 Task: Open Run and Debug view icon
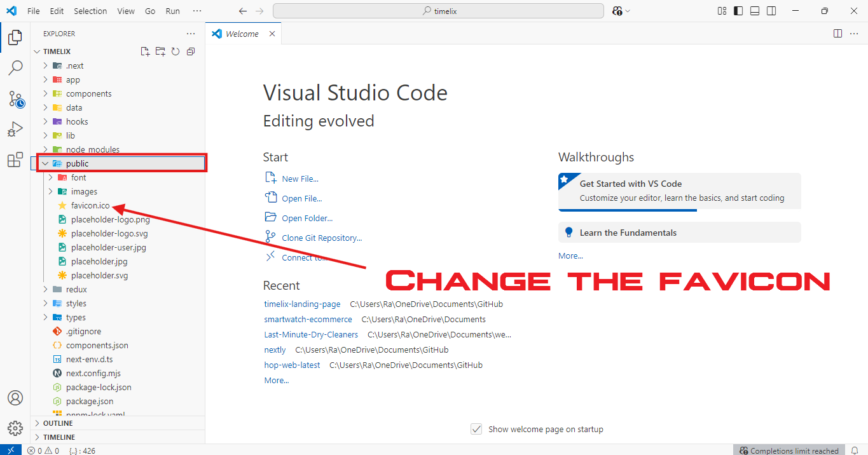[15, 129]
